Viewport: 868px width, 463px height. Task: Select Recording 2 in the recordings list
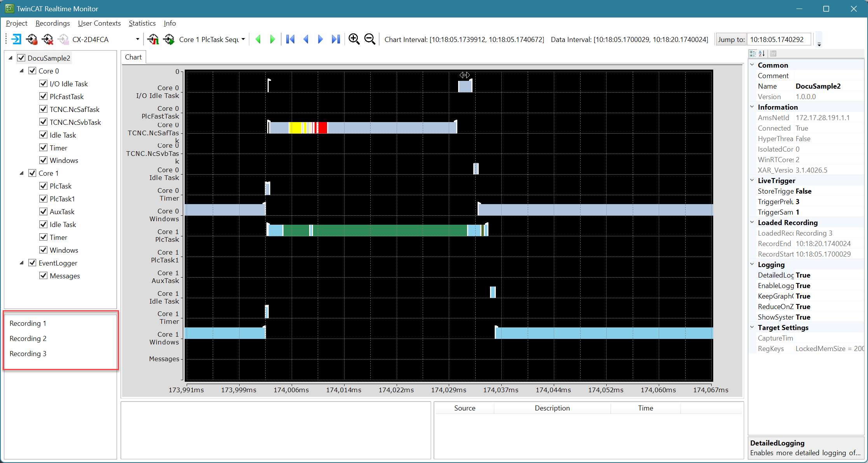(x=28, y=338)
